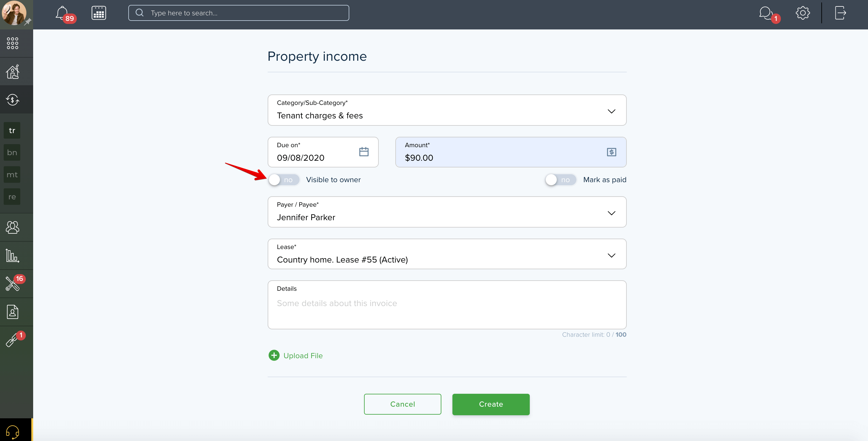
Task: Click the green plus Upload File icon
Action: coord(274,355)
